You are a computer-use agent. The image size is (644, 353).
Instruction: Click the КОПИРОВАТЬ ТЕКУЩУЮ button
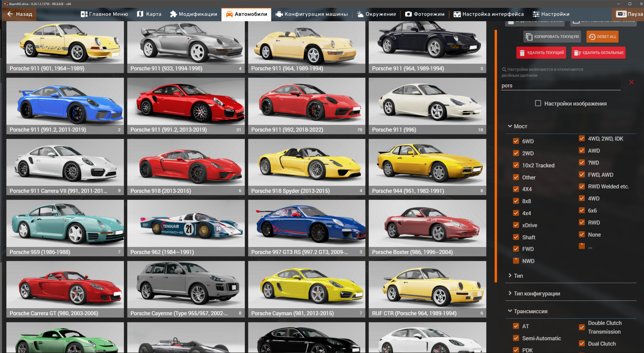coord(552,37)
